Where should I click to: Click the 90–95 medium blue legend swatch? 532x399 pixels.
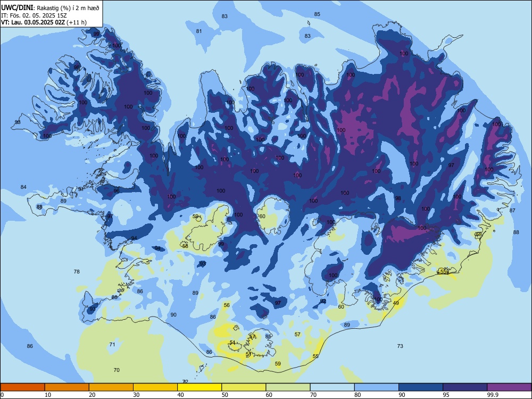[421, 387]
